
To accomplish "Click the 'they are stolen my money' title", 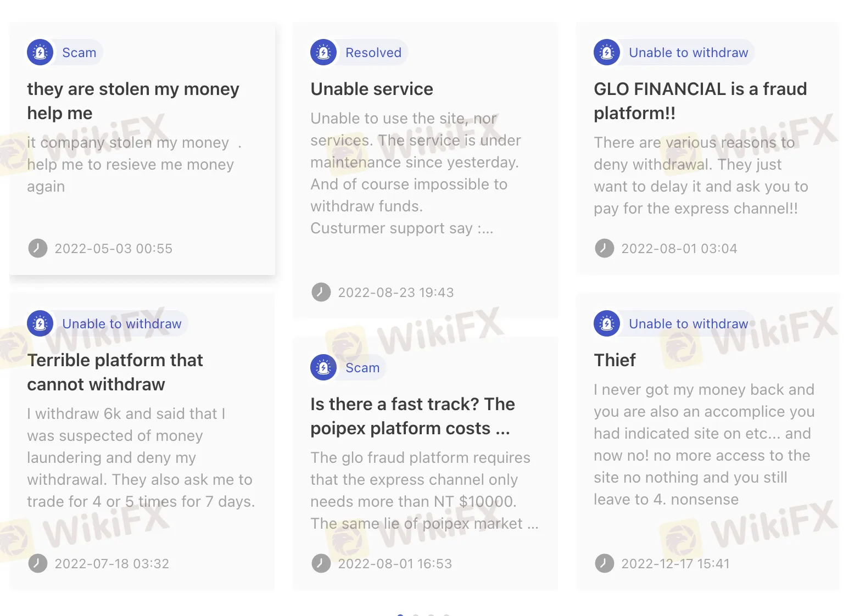I will point(133,101).
